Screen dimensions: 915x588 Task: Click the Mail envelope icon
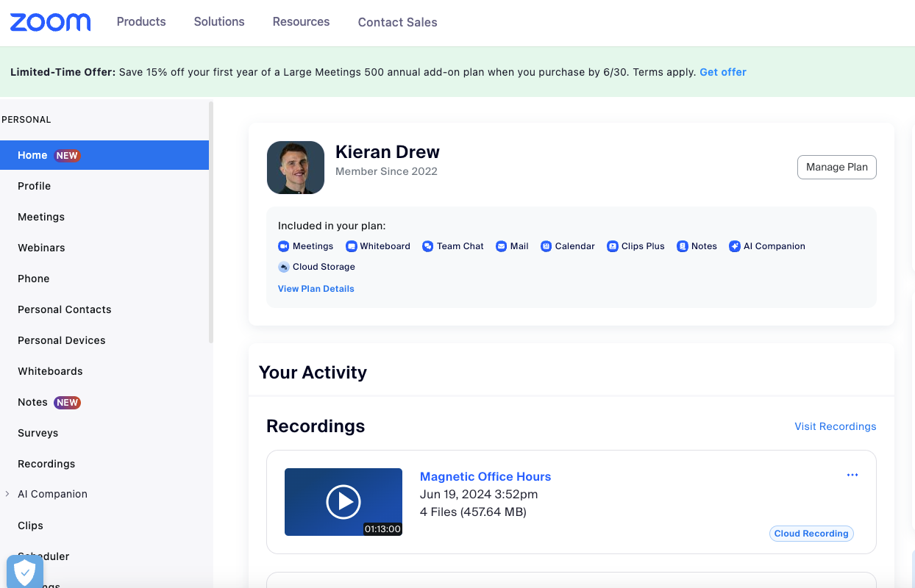click(501, 246)
